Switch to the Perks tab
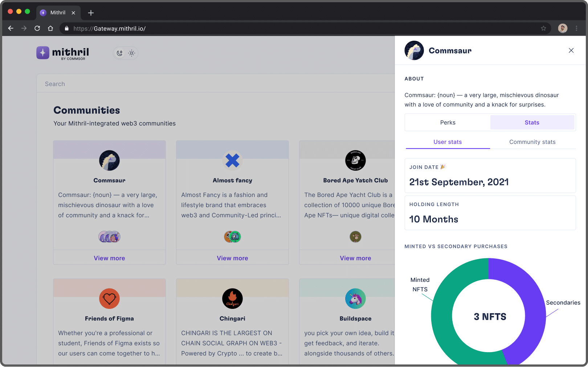This screenshot has width=588, height=367. pyautogui.click(x=448, y=122)
